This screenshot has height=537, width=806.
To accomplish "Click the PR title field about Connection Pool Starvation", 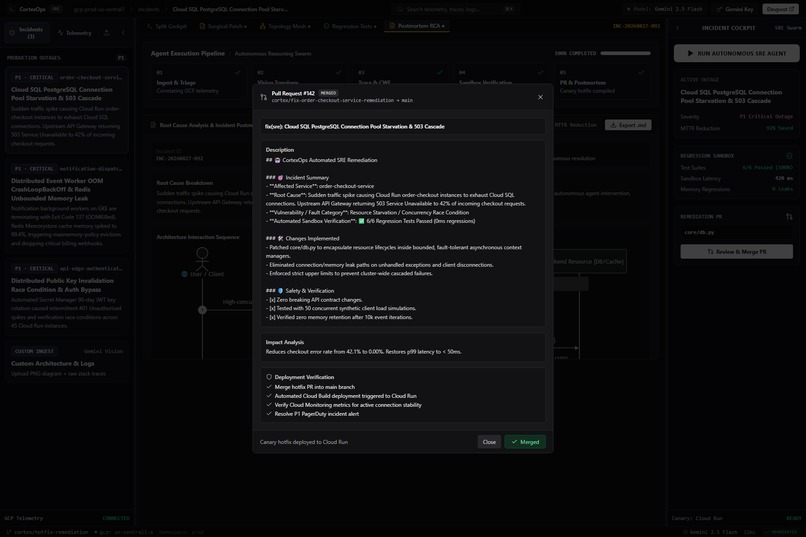I will point(402,126).
